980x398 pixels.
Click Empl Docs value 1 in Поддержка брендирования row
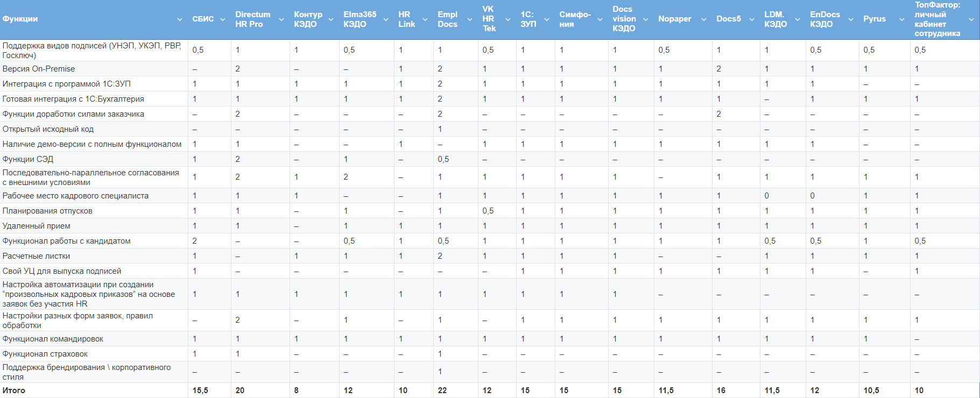pos(440,372)
